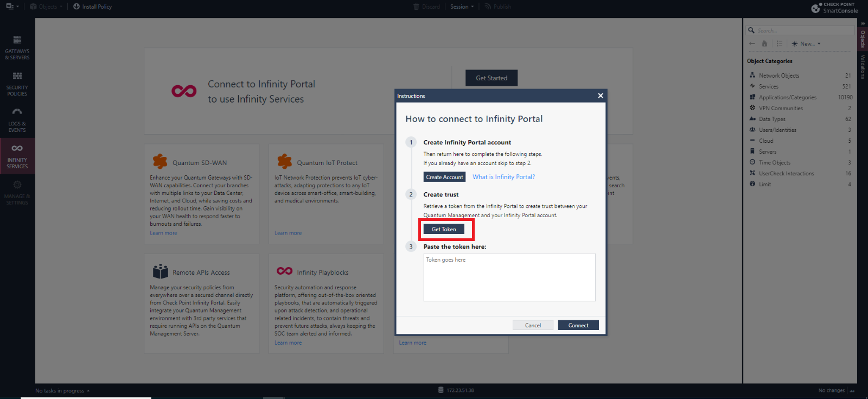
Task: Open the main application menu dropdown
Action: (12, 7)
